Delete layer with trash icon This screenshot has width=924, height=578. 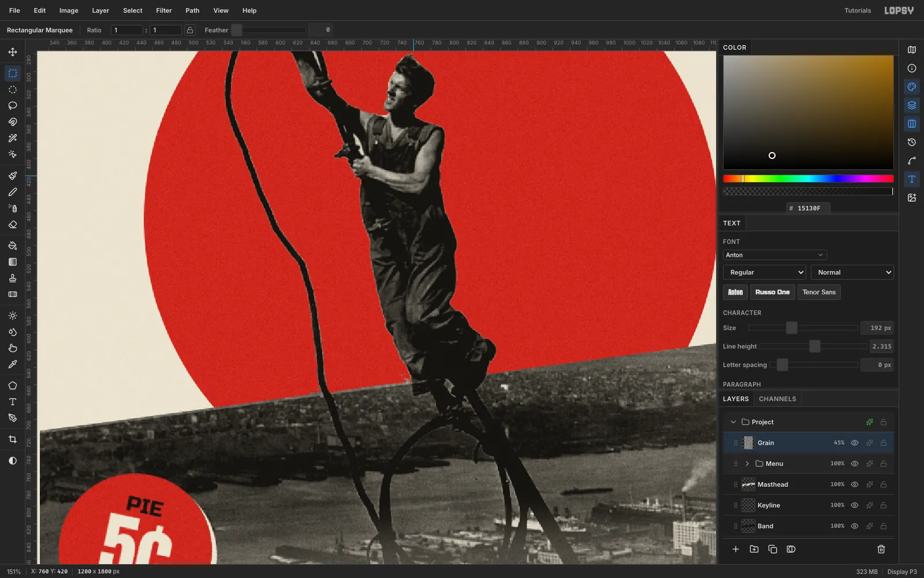(x=881, y=549)
